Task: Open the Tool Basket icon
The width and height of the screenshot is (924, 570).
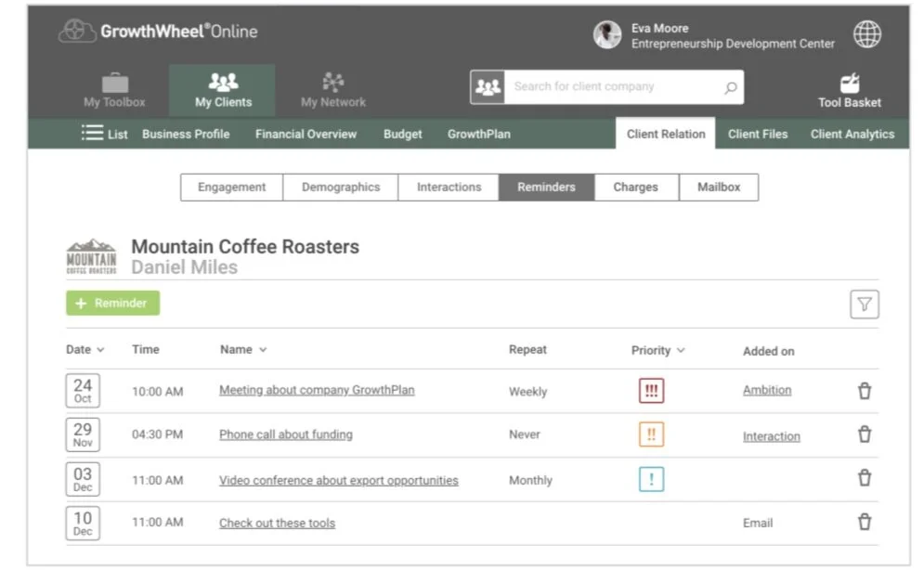Action: click(849, 84)
